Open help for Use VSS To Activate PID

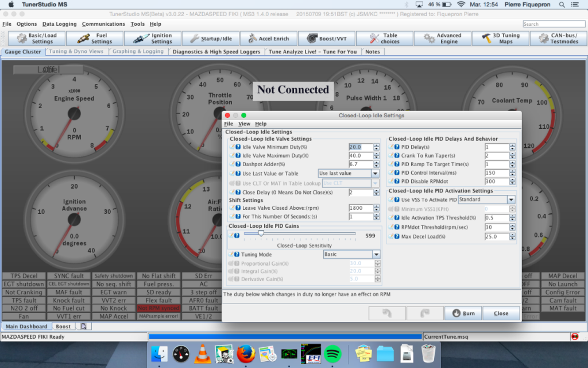pyautogui.click(x=397, y=200)
